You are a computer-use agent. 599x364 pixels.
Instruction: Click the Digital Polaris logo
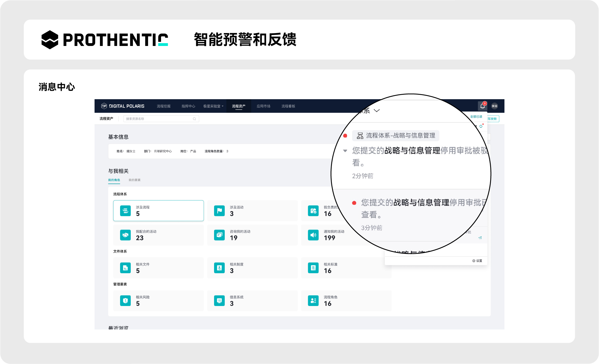123,106
